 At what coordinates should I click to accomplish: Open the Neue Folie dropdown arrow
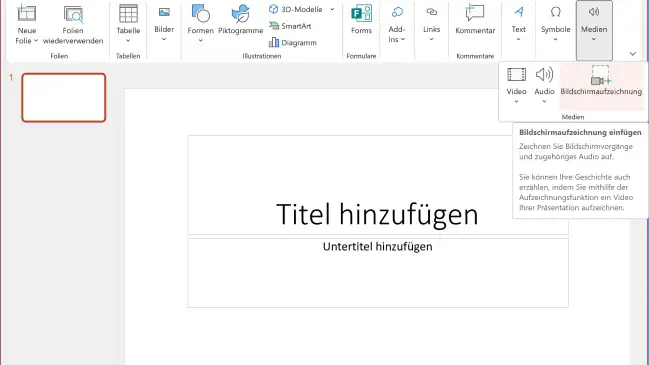pos(36,41)
